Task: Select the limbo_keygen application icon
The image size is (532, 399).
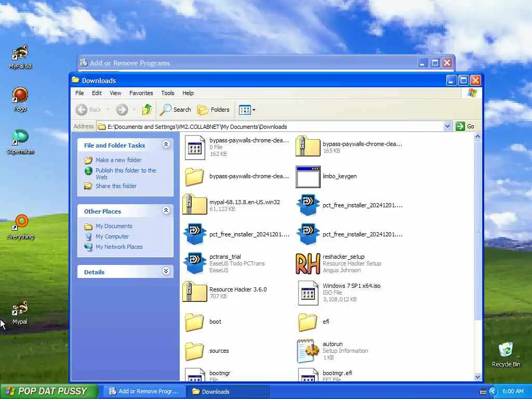Action: [308, 177]
